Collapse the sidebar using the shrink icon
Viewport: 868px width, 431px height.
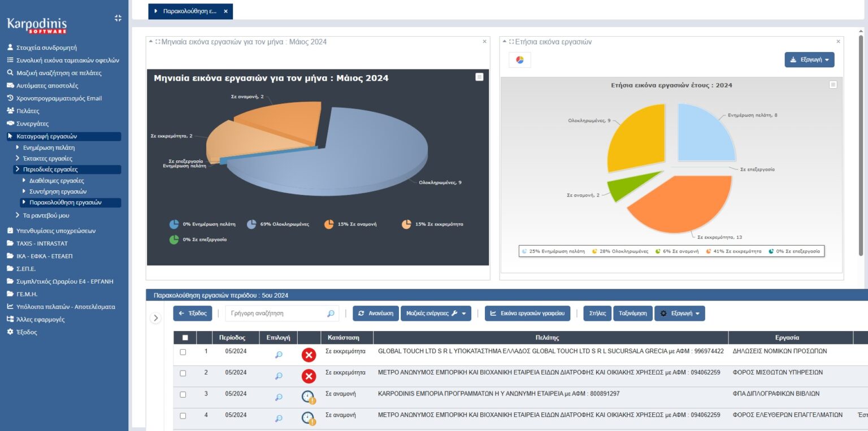(x=118, y=18)
